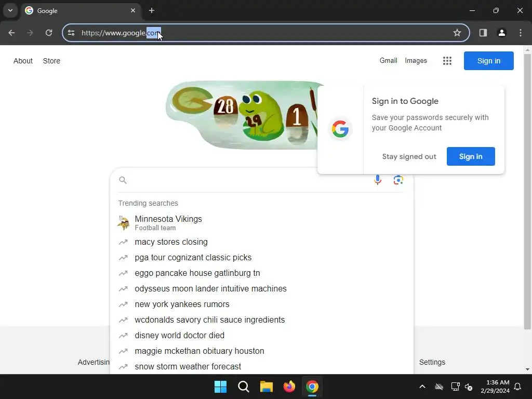Select macy stores closing suggestion
The image size is (532, 399).
[262, 242]
